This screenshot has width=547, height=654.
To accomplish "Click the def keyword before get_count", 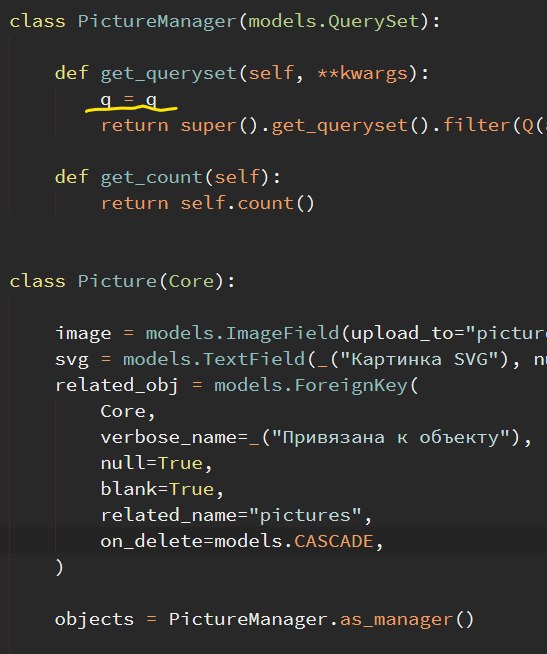I will tap(72, 178).
